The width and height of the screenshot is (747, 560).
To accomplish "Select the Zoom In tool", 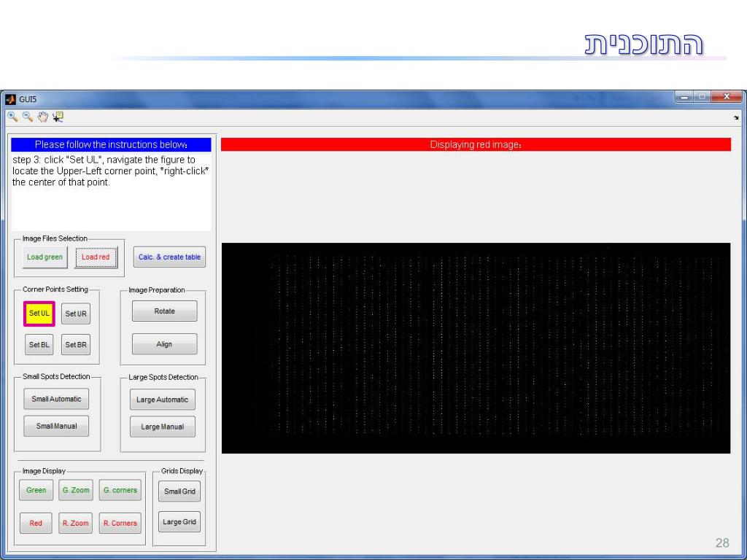I will coord(12,117).
